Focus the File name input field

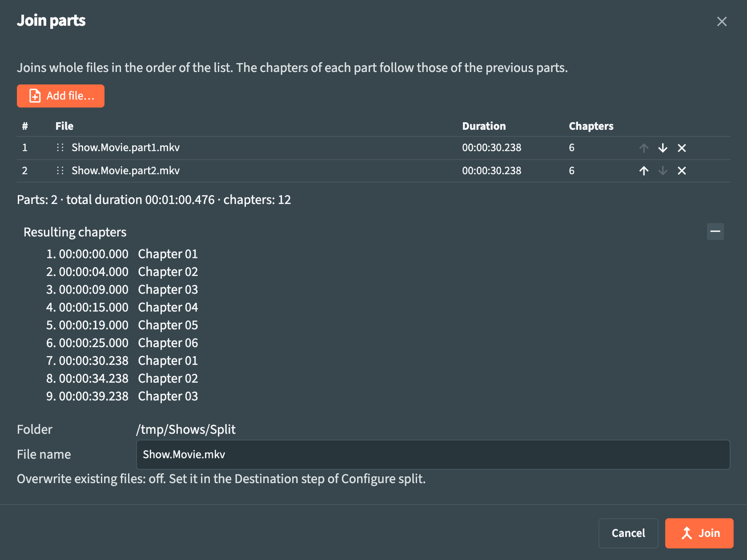pos(433,455)
